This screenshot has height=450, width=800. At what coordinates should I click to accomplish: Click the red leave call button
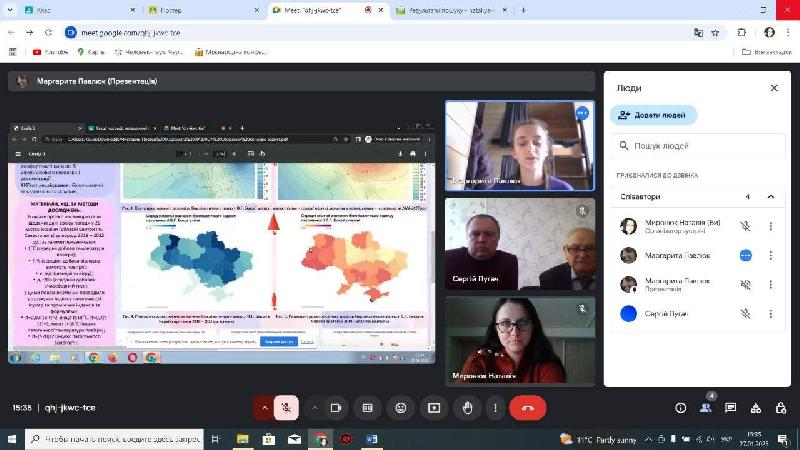click(527, 408)
